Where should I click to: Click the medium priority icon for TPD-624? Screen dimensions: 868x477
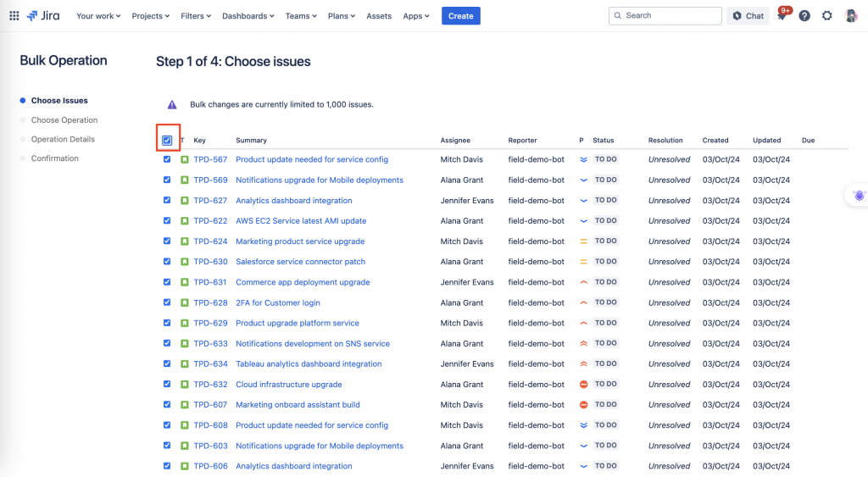583,241
